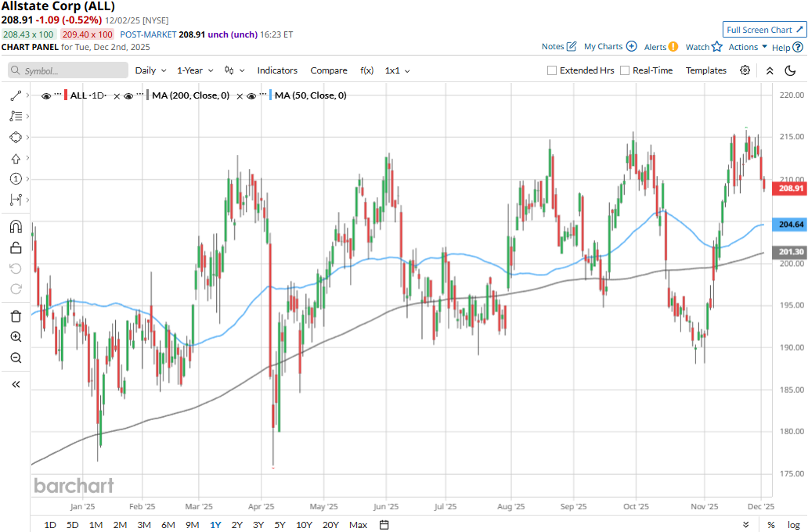Add to My Charts plus icon
Screen dimensions: 808x532
(631, 46)
